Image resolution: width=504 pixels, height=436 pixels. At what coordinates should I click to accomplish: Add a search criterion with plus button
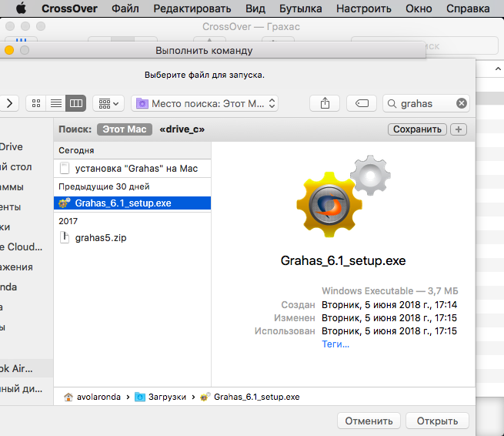coord(459,129)
